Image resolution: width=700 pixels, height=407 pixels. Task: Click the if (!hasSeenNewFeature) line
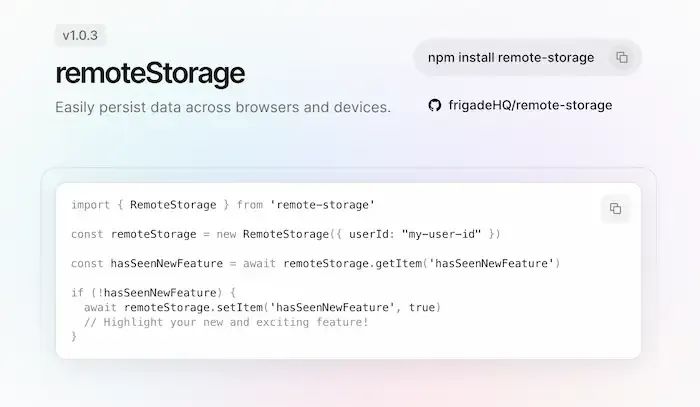point(153,293)
